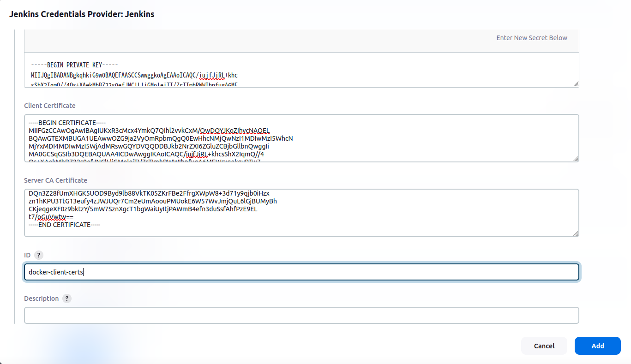
Task: Click the '-----END CERTIFICATE-----' line
Action: (65, 225)
